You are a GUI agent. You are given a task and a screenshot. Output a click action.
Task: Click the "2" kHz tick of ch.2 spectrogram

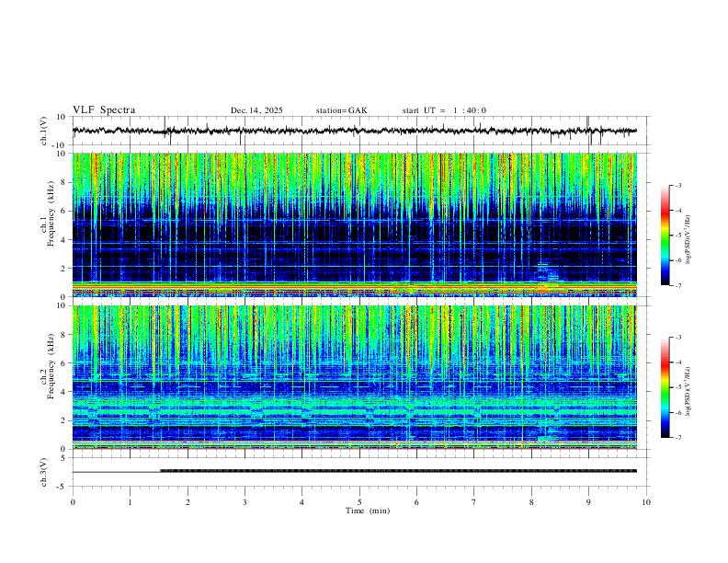point(64,420)
